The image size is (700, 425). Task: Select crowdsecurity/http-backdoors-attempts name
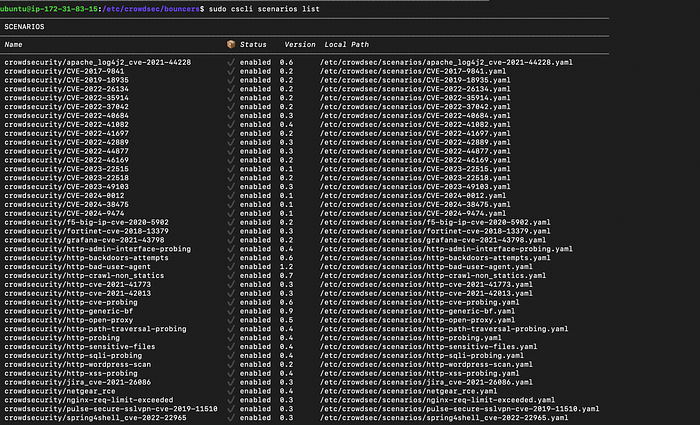(x=87, y=258)
